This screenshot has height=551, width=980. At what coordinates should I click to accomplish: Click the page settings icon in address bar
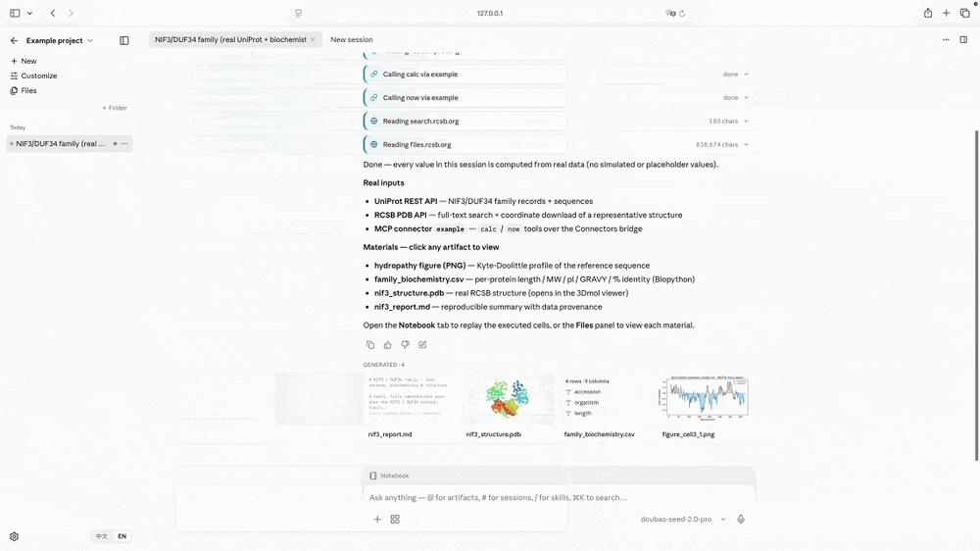(298, 13)
